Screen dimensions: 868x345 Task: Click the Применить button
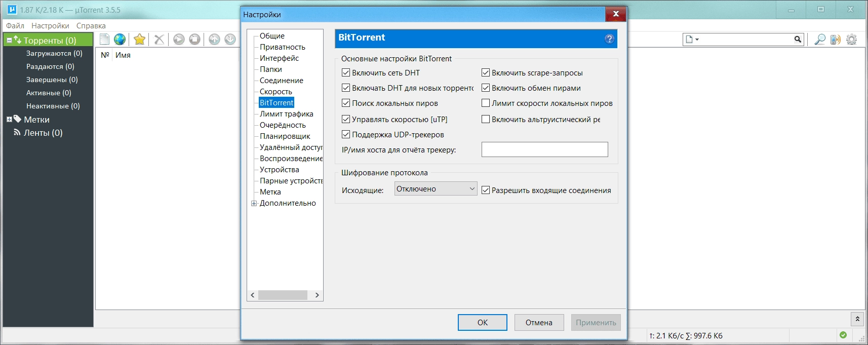coord(596,322)
